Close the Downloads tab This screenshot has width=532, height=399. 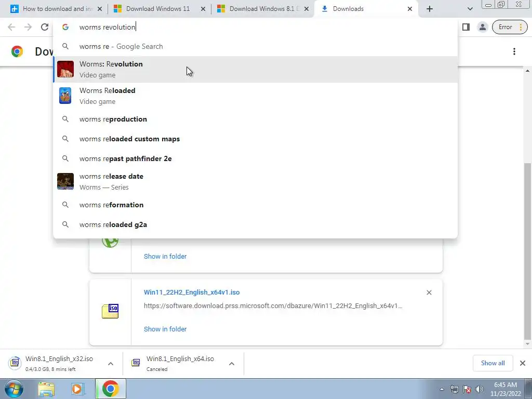(410, 9)
